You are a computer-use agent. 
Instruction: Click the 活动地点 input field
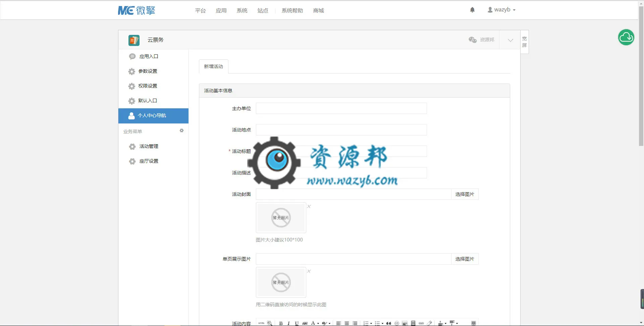[341, 130]
